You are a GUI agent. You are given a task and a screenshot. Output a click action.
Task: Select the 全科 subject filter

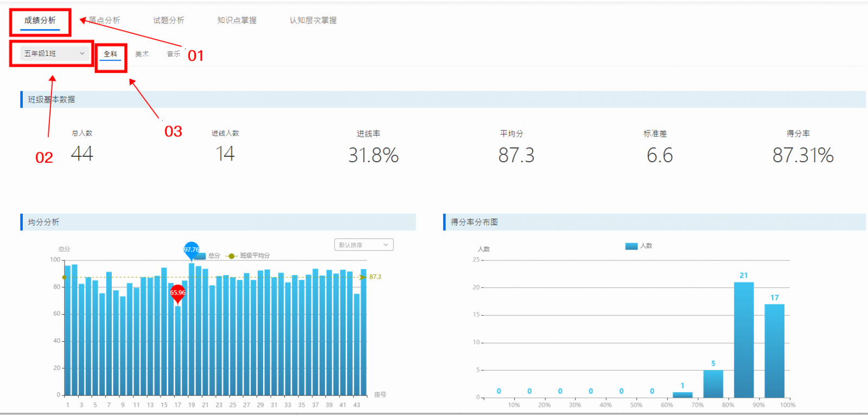tap(110, 54)
